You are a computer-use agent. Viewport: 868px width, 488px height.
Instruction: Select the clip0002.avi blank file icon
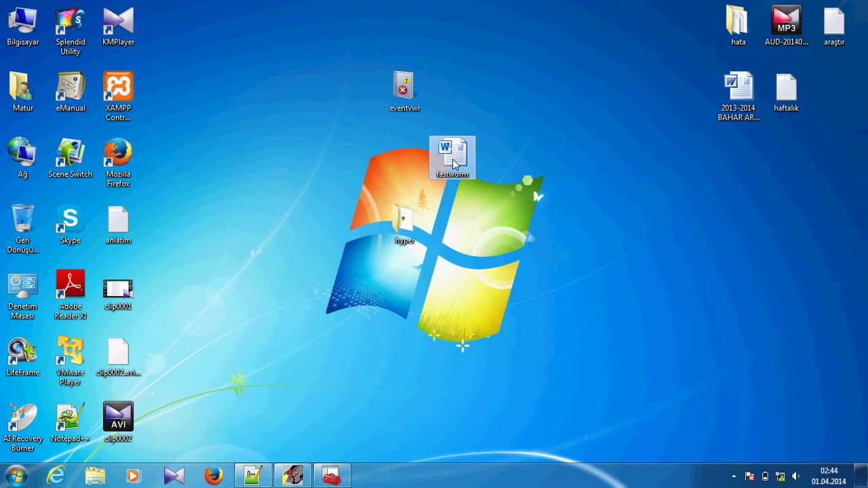118,357
